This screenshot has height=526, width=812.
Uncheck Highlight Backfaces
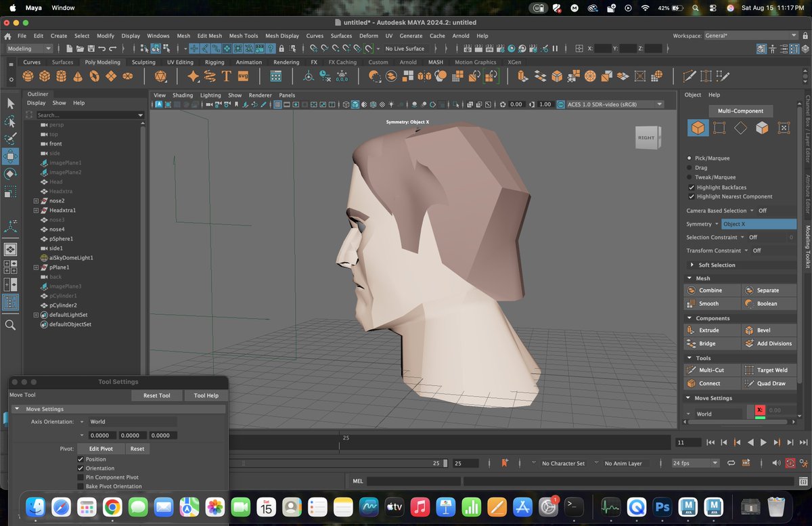pos(691,188)
